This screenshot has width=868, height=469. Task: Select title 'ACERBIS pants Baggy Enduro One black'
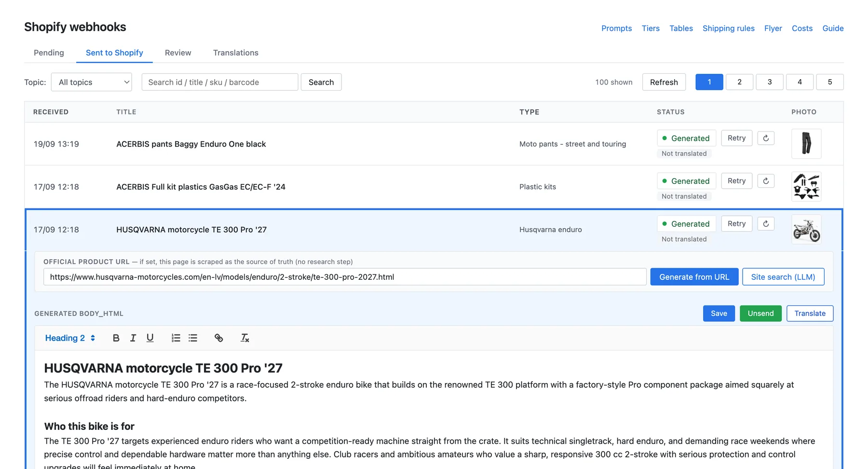point(191,144)
